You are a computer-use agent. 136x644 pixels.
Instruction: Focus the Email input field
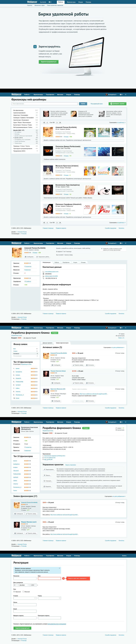[25, 611]
